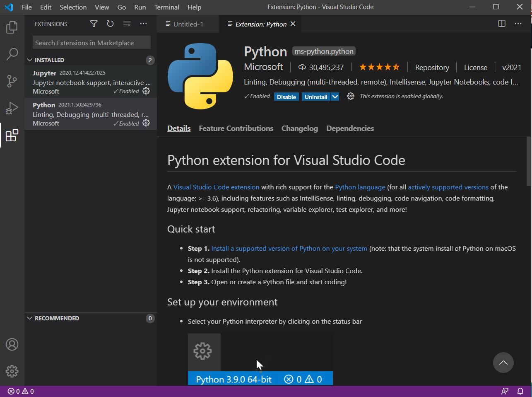Open the Accounts icon in the activity bar

(12, 344)
